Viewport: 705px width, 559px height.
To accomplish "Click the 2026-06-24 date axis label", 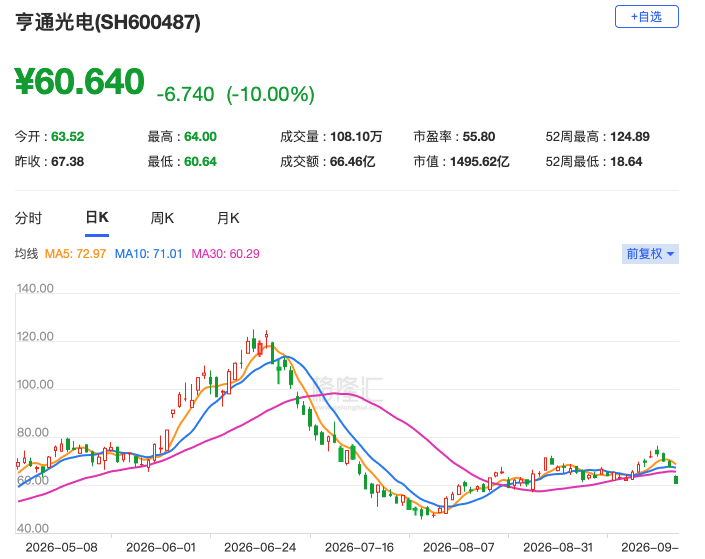I will click(x=260, y=547).
